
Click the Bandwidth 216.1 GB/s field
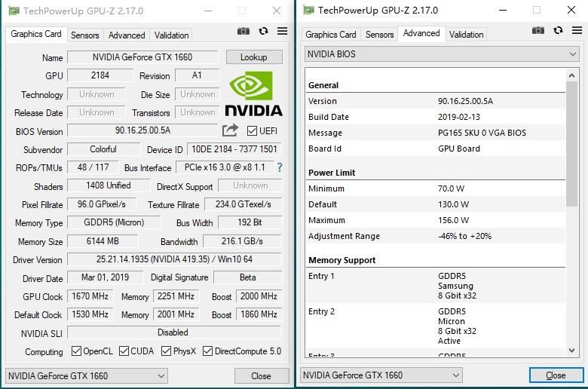pos(242,241)
